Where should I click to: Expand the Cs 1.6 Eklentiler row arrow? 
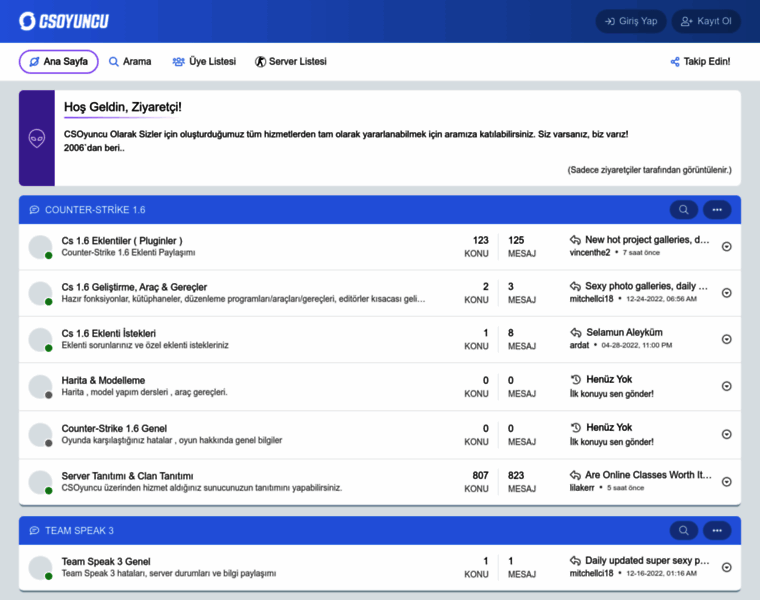pos(727,246)
